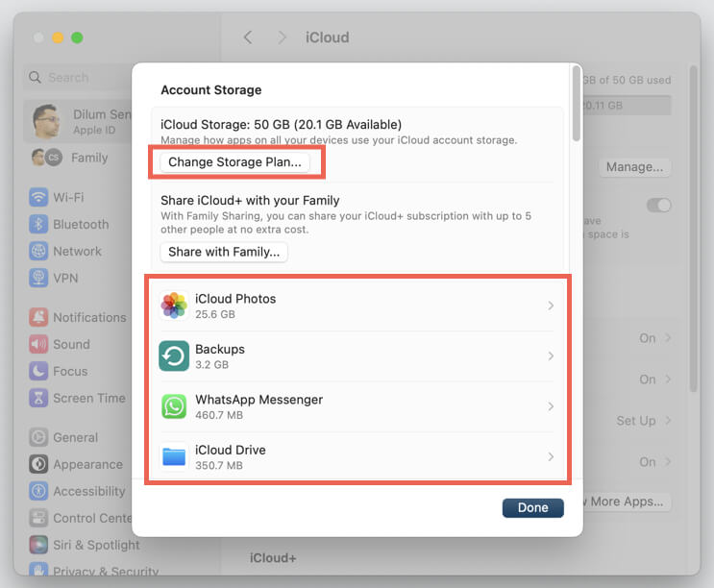Click the '3.2 GB' Backups size text
Image resolution: width=714 pixels, height=588 pixels.
point(211,364)
